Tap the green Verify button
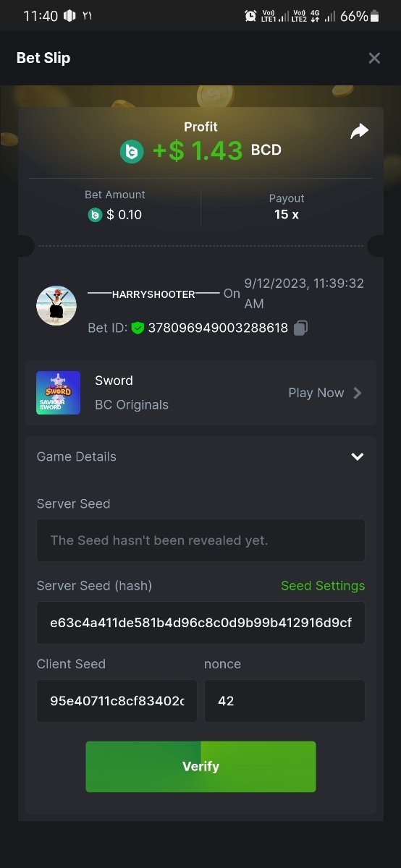Screen dimensions: 401x868 200,767
